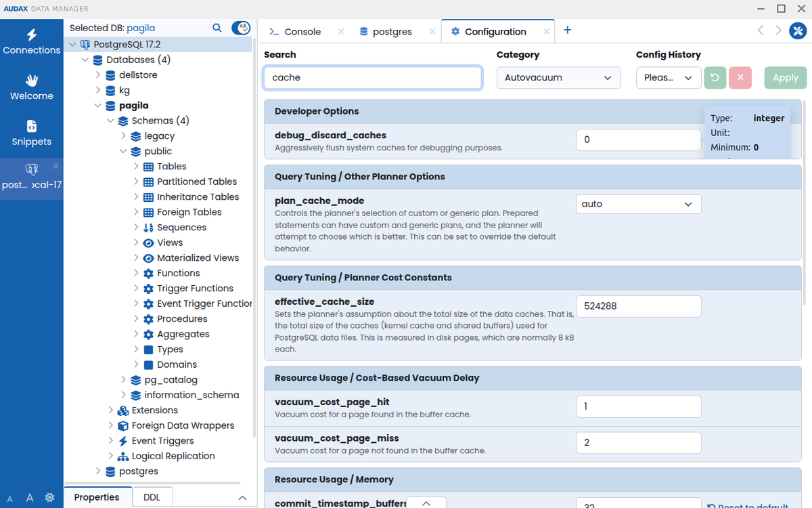
Task: Click the configuration list vertical scrollbar
Action: [x=805, y=203]
